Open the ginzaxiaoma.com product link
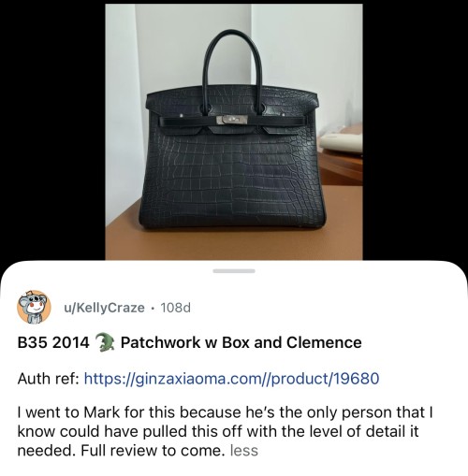The width and height of the screenshot is (468, 476). tap(232, 379)
